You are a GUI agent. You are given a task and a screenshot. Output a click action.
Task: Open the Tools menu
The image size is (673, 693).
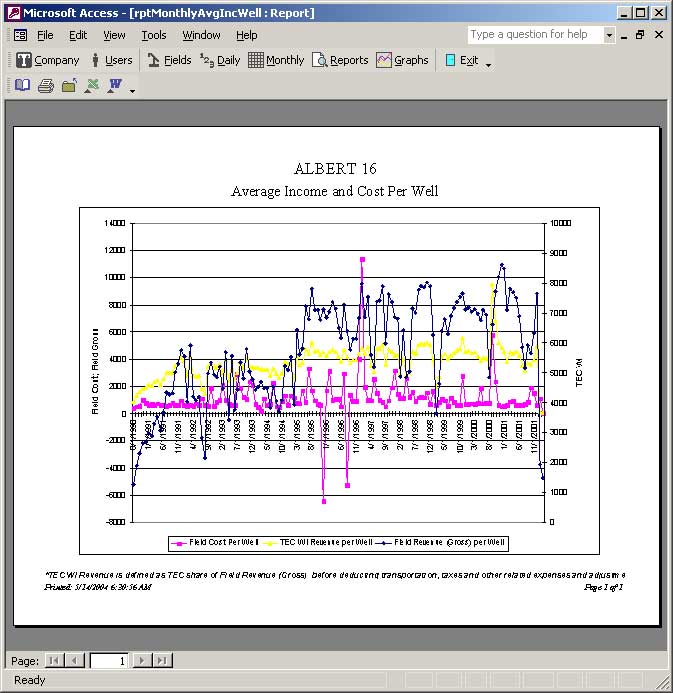tap(153, 35)
